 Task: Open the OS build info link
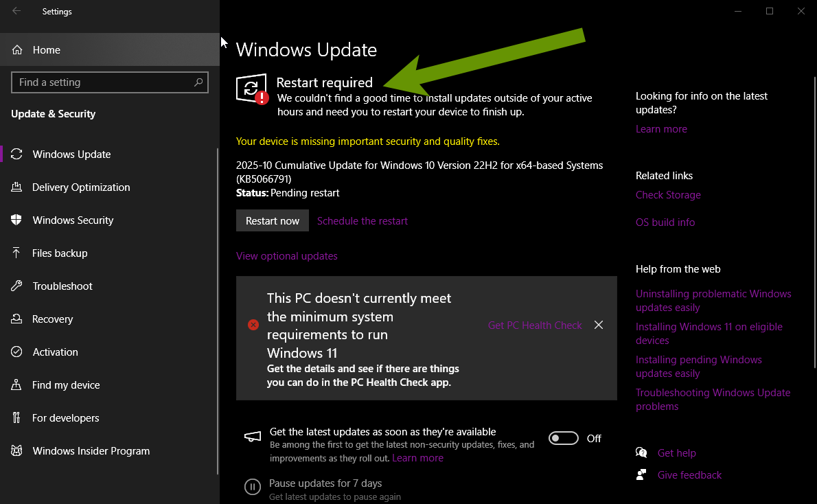(x=665, y=222)
